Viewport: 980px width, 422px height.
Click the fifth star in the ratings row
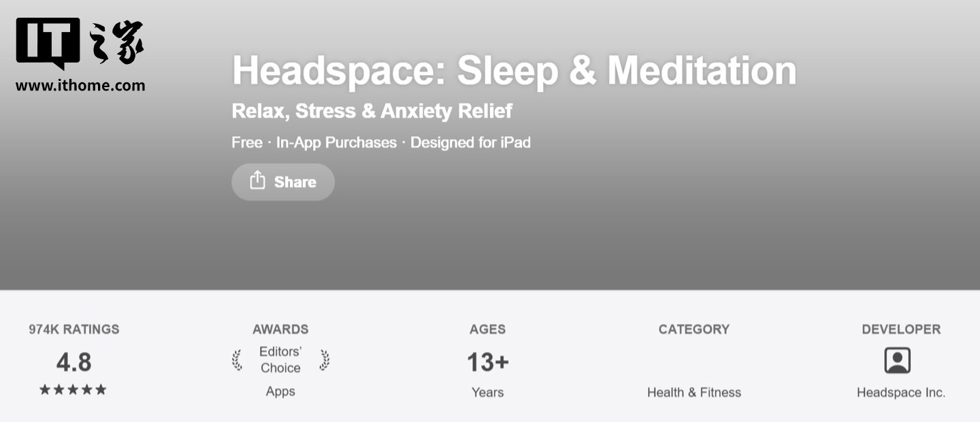pos(100,389)
